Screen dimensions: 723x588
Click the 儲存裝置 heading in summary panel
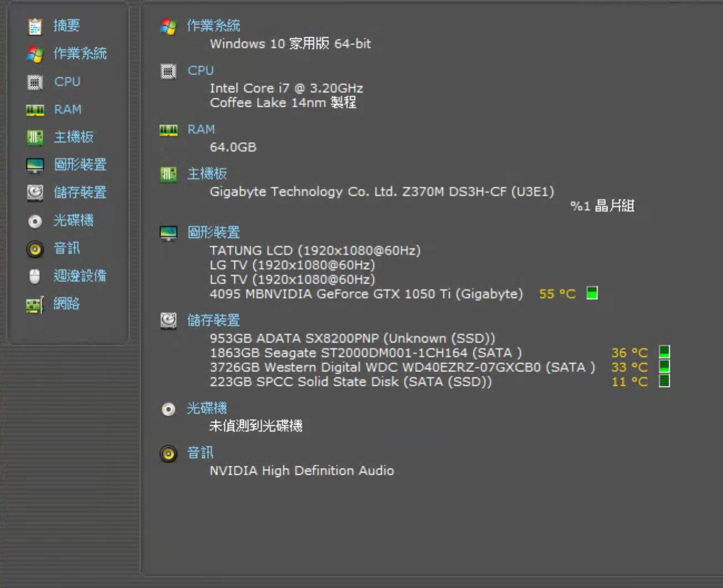[x=213, y=320]
